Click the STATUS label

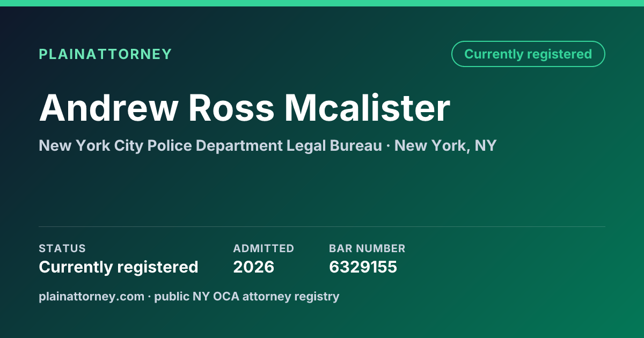pos(62,248)
